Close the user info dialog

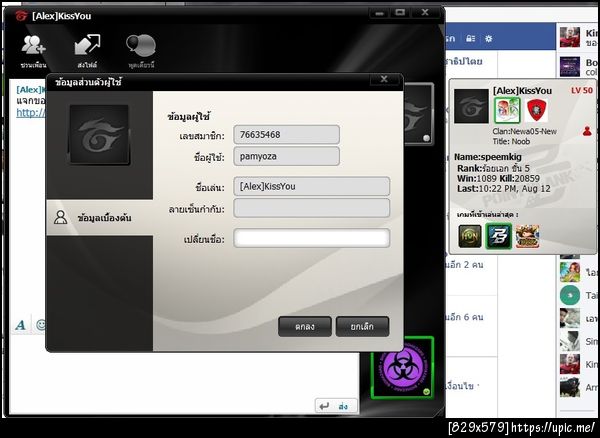(384, 79)
